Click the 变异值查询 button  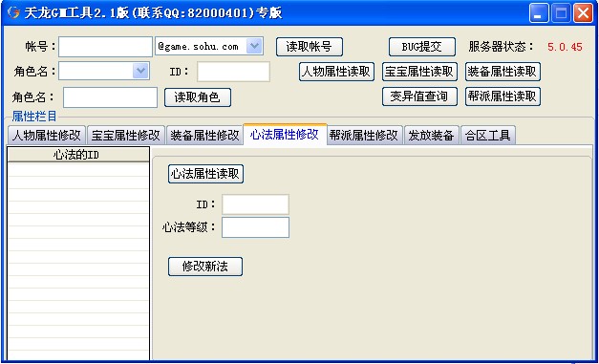[419, 96]
